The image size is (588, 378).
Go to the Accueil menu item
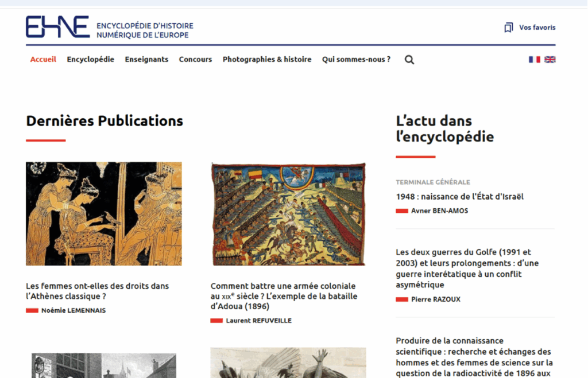click(x=43, y=59)
